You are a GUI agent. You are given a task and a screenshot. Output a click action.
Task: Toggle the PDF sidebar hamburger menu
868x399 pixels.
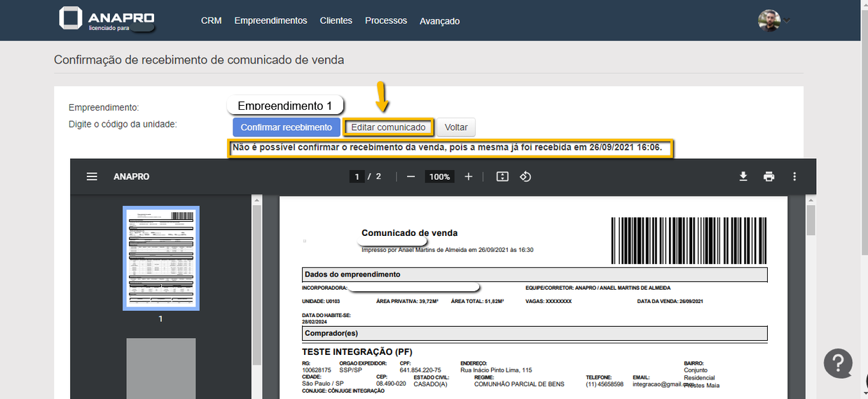coord(92,176)
